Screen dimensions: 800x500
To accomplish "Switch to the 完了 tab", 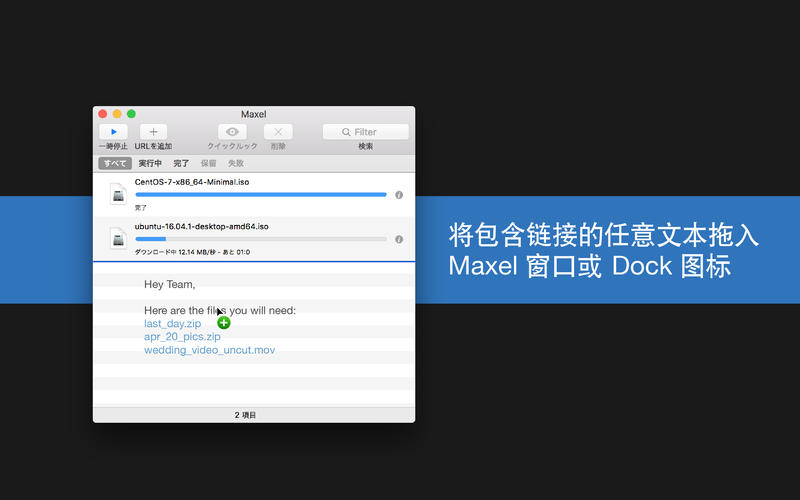I will click(181, 163).
